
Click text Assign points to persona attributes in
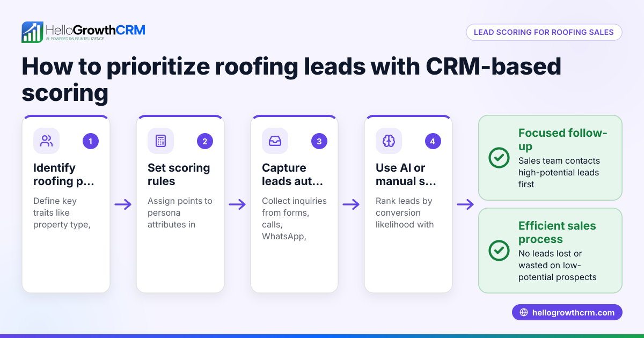[180, 212]
